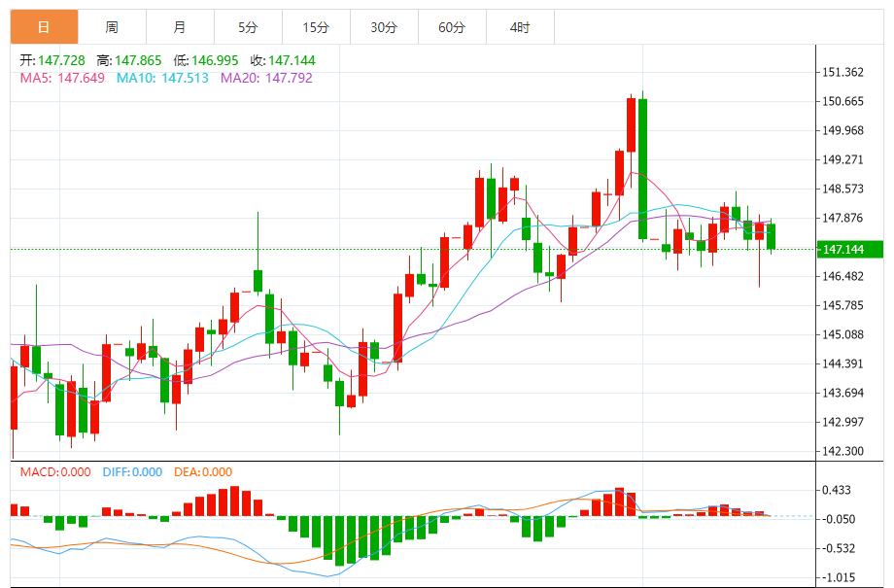Click the MA20: 147.792 indicator label
The image size is (894, 588).
point(266,78)
